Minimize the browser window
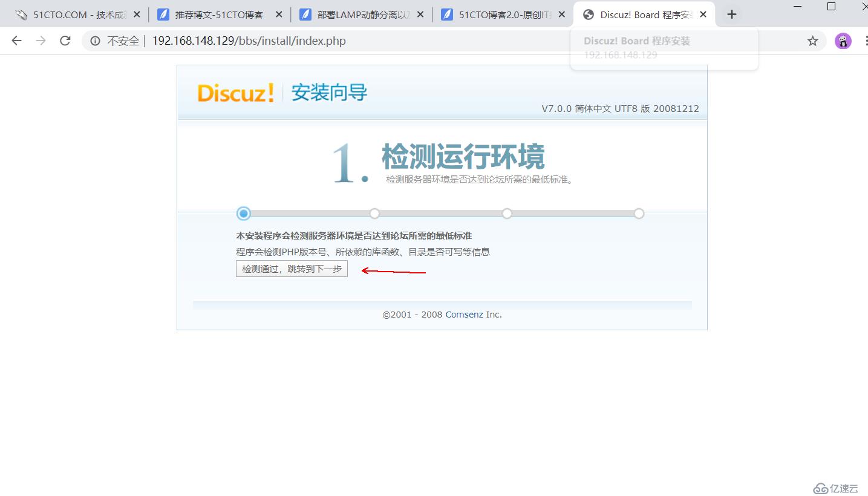 tap(797, 7)
